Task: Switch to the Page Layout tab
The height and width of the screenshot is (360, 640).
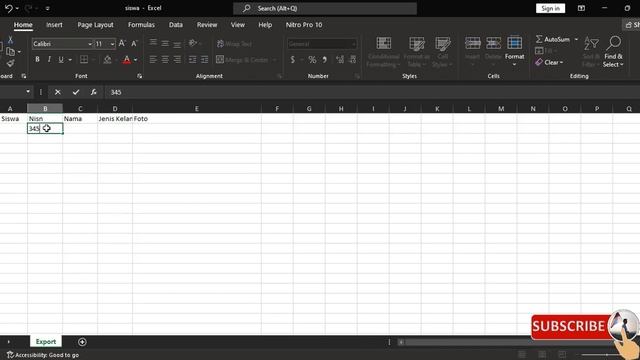Action: coord(96,25)
